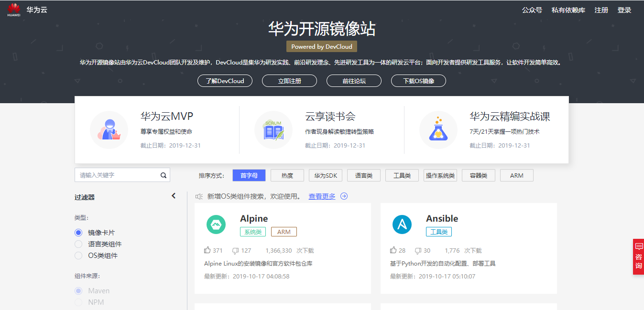Click the Alpine logo icon
This screenshot has width=644, height=310.
pos(216,224)
